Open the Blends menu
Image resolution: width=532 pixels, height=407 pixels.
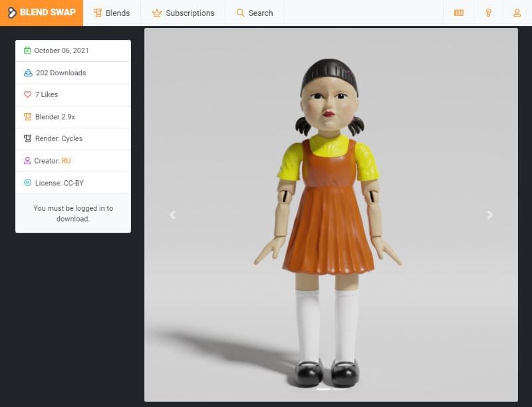coord(112,13)
